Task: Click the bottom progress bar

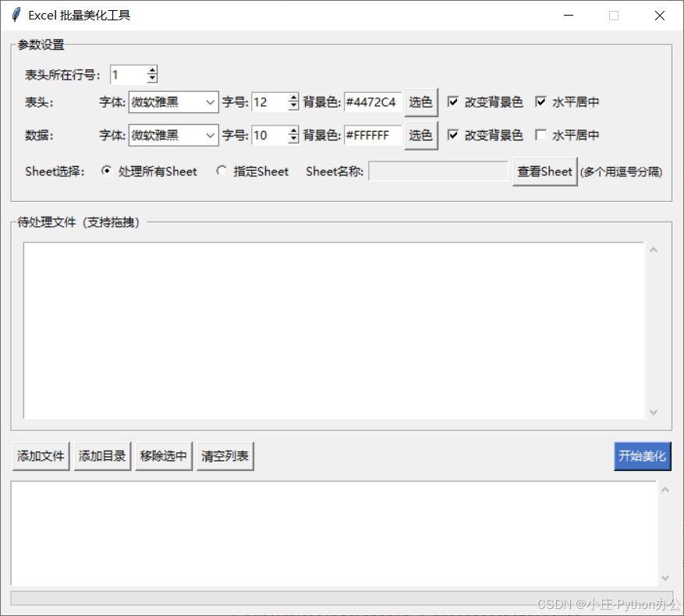Action: [341, 598]
